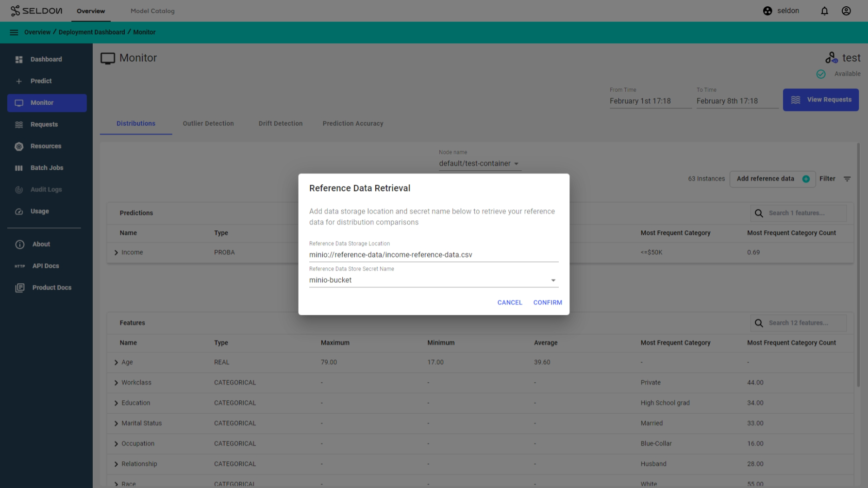Image resolution: width=868 pixels, height=488 pixels.
Task: Open the hamburger navigation menu
Action: [14, 33]
